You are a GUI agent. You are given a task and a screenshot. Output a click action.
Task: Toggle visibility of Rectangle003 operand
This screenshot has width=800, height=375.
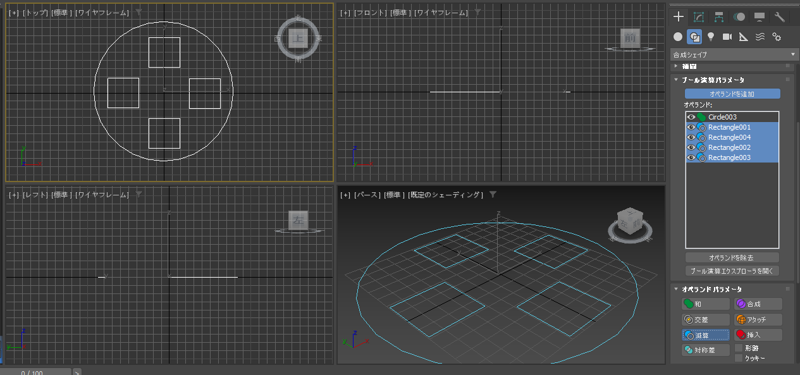pos(691,158)
